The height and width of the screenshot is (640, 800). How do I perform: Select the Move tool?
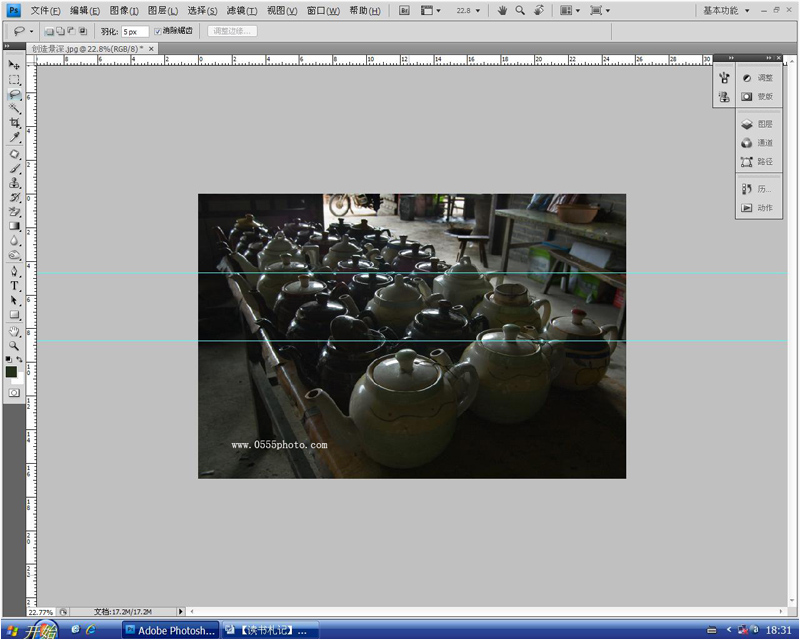pyautogui.click(x=14, y=65)
